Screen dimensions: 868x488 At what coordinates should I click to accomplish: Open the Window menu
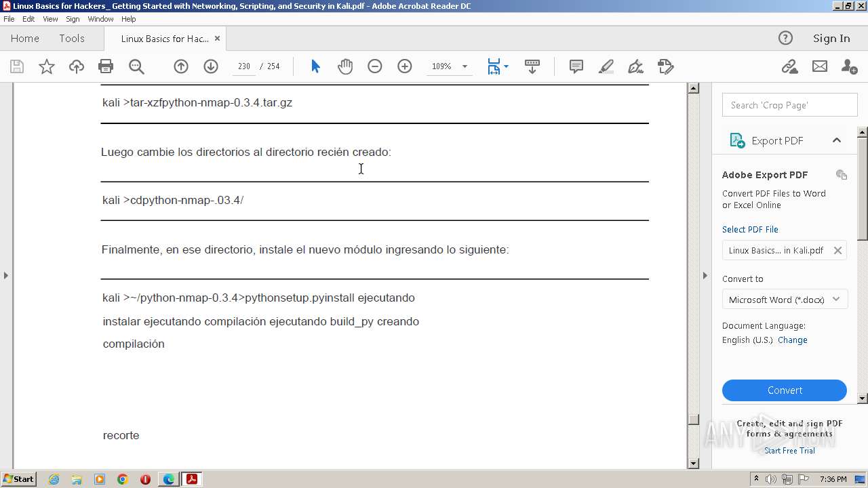[100, 19]
